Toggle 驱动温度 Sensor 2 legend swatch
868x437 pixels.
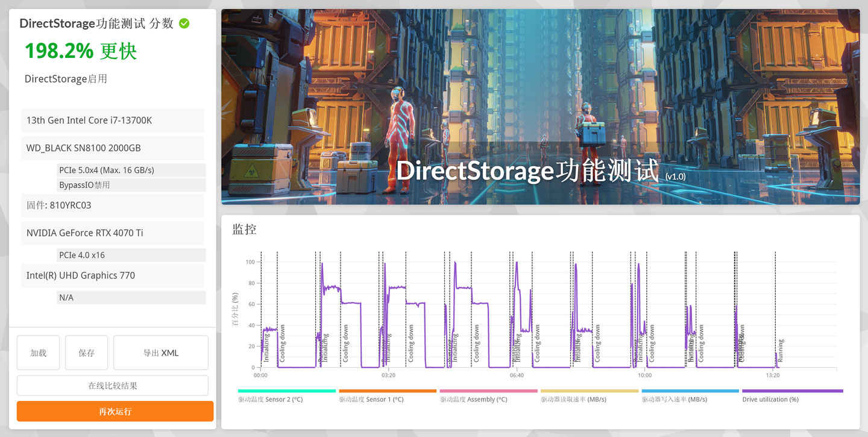[287, 391]
